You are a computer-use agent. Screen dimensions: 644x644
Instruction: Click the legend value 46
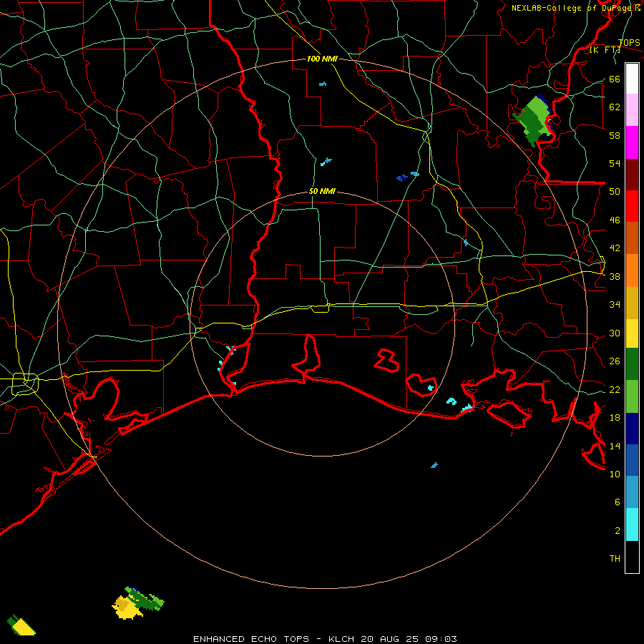[x=615, y=220]
